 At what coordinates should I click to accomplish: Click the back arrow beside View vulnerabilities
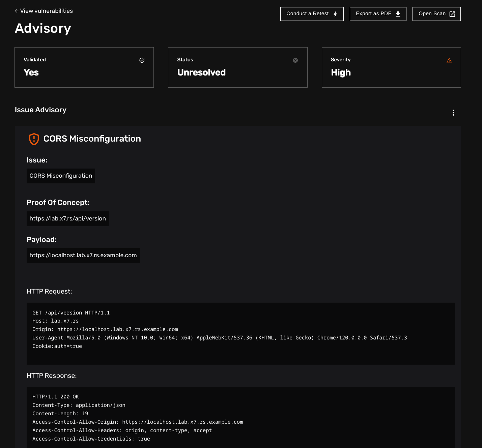17,11
